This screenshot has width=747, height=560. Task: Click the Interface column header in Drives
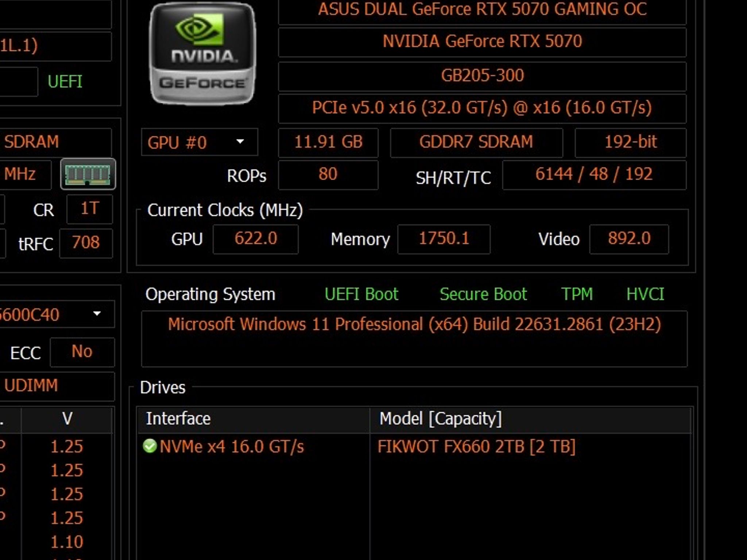pyautogui.click(x=253, y=419)
